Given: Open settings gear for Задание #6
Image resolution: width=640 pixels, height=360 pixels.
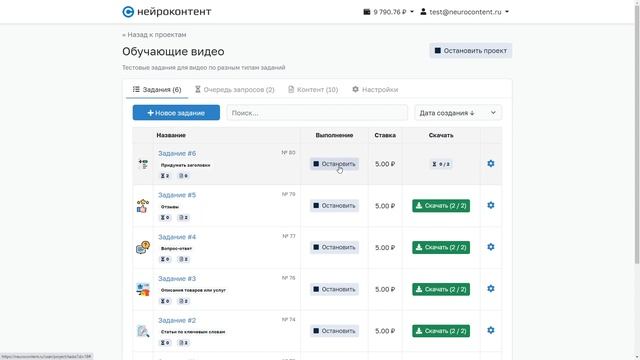Looking at the screenshot, I should coord(491,164).
